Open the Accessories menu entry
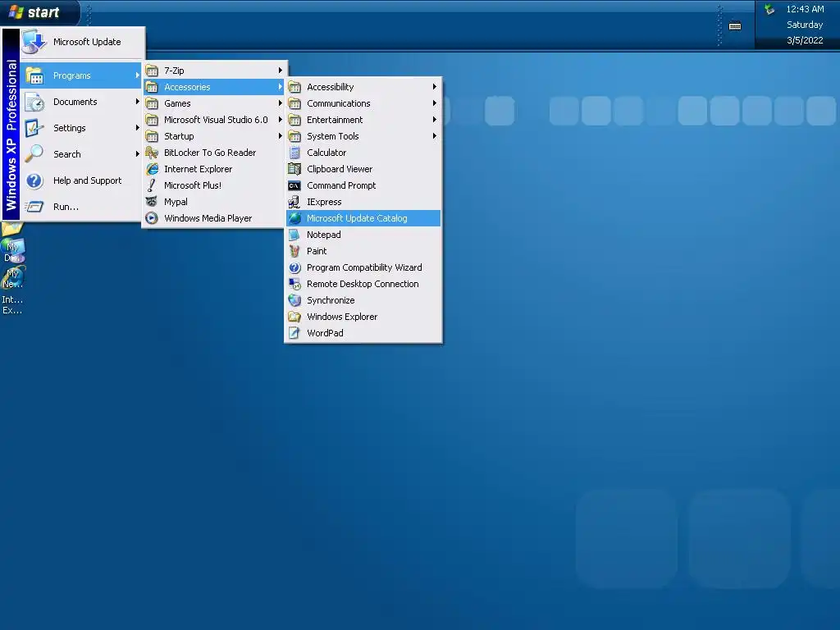This screenshot has height=630, width=840. [214, 87]
